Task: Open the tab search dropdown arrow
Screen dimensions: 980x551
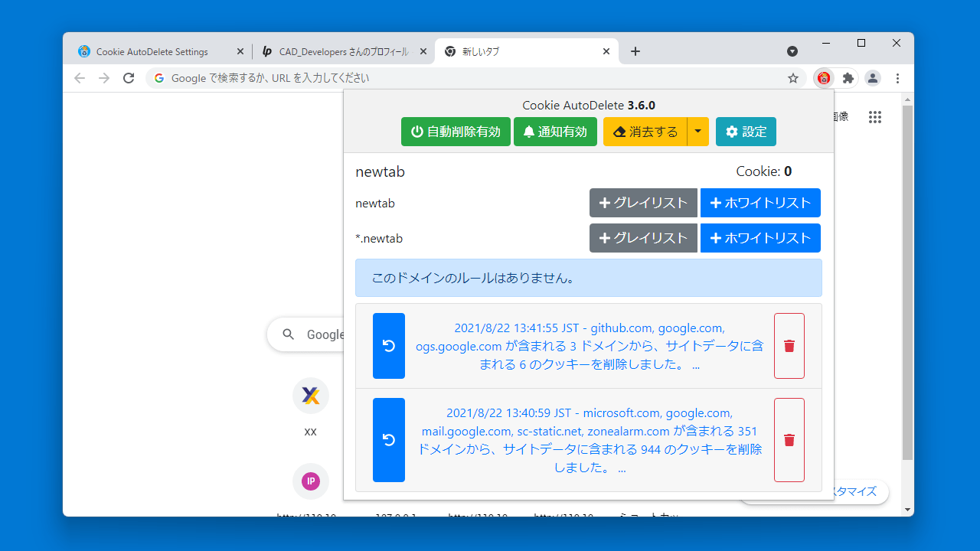Action: tap(792, 51)
